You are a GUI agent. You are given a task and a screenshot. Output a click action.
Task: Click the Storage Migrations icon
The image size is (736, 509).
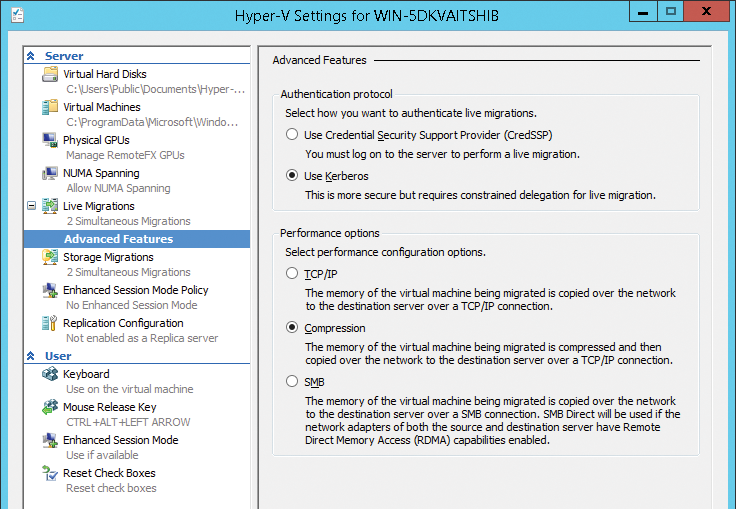pos(50,257)
